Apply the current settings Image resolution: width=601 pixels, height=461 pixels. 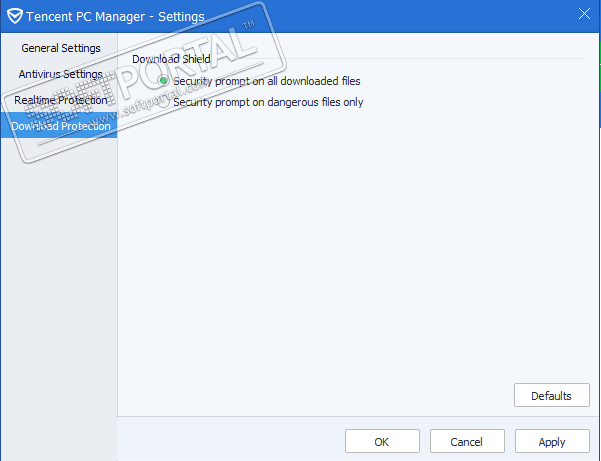point(552,441)
